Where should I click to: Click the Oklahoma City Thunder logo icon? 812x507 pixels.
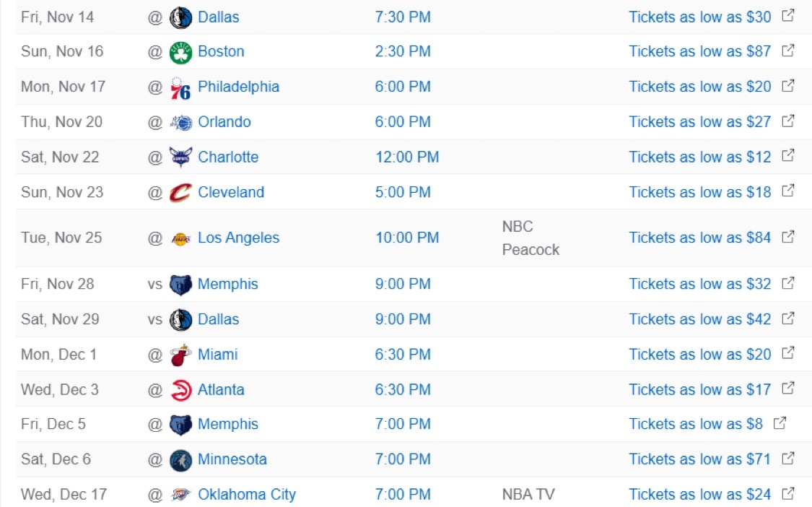(x=180, y=495)
